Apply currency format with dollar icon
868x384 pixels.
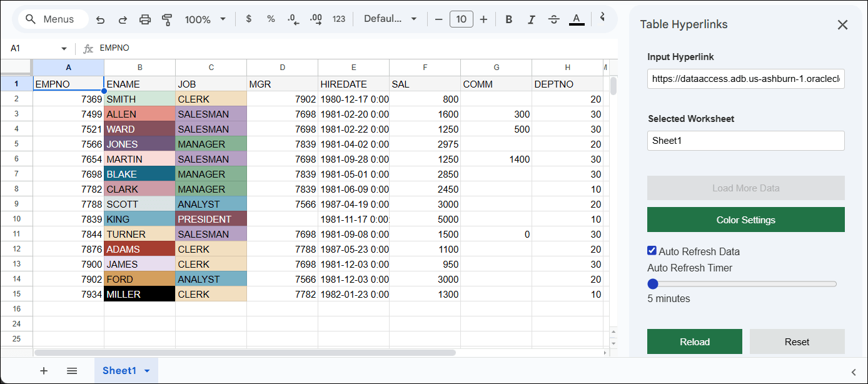[x=248, y=19]
